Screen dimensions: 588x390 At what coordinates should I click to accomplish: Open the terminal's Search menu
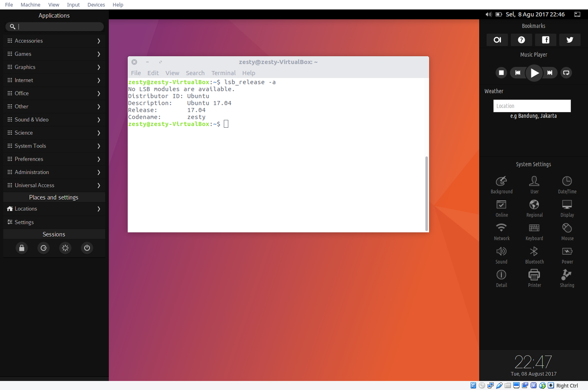195,73
